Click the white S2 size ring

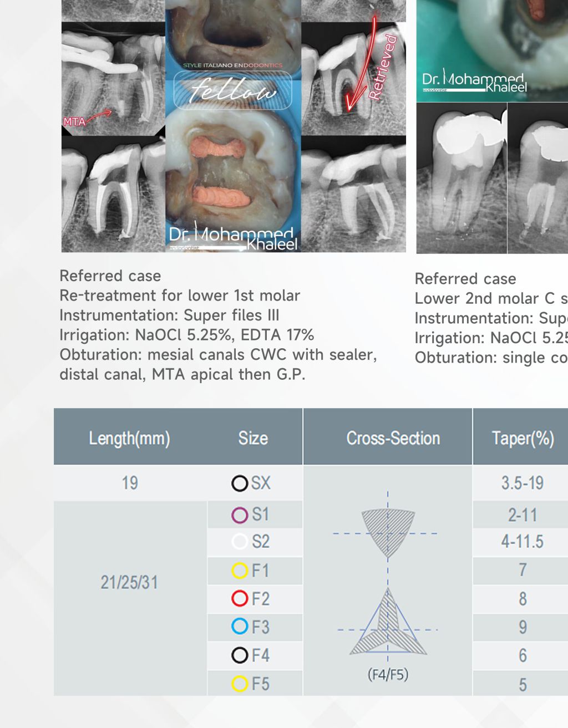(240, 541)
